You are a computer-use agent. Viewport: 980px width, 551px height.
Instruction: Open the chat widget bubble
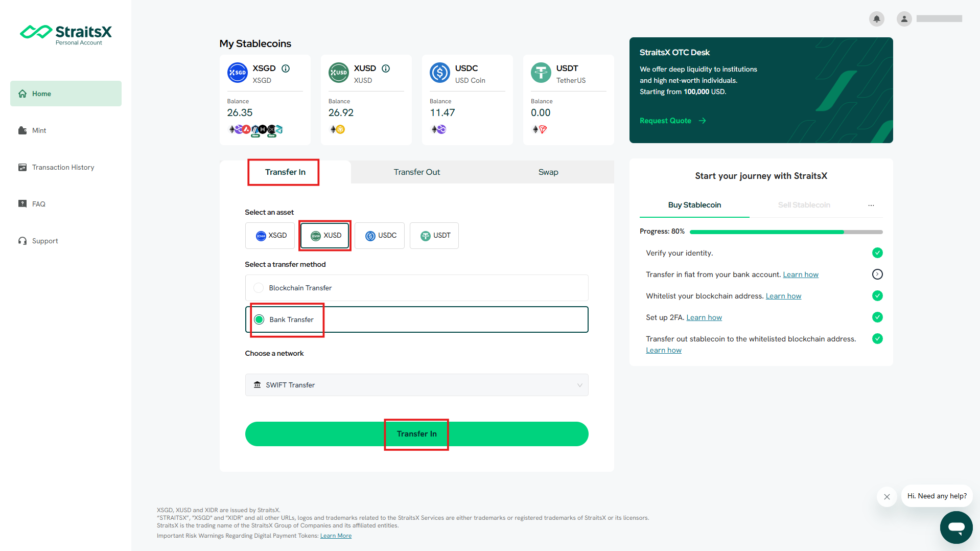[x=956, y=527]
